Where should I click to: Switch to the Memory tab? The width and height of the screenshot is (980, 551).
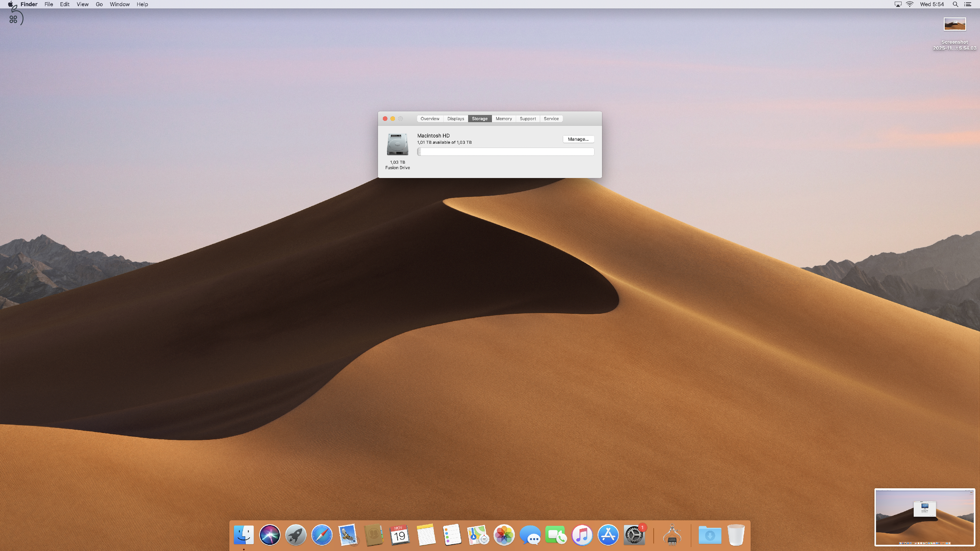click(x=504, y=118)
